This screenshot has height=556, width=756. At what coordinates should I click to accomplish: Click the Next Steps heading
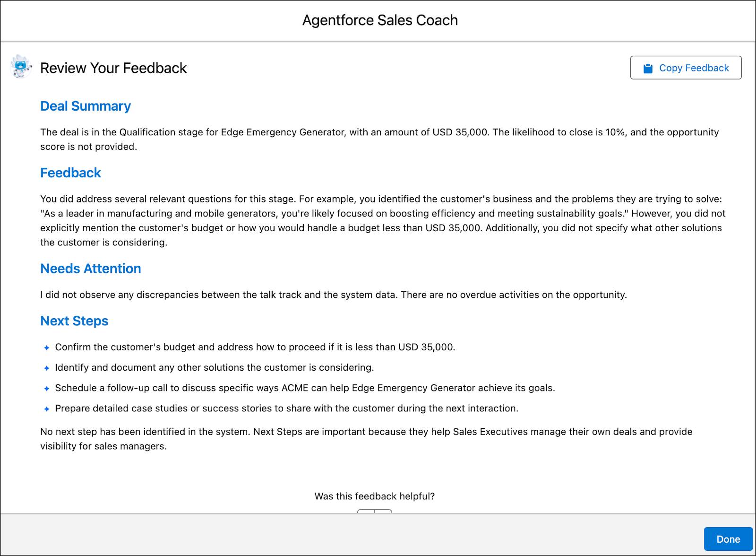(74, 321)
